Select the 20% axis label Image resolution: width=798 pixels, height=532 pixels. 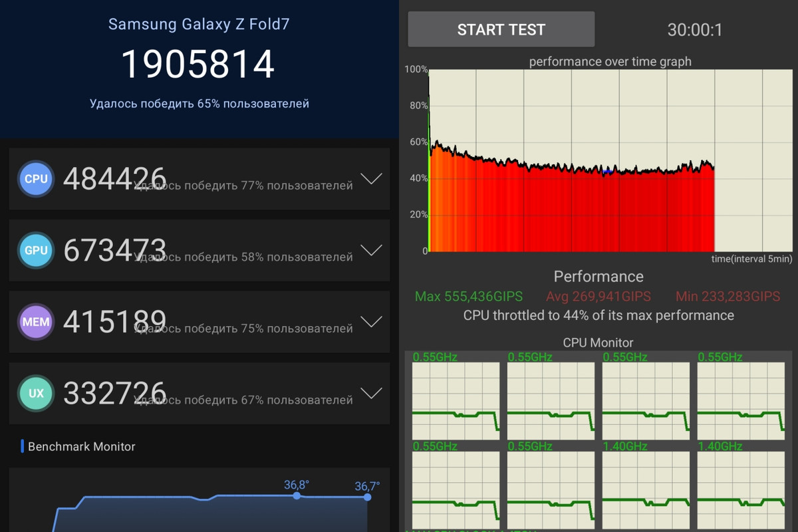pos(419,215)
